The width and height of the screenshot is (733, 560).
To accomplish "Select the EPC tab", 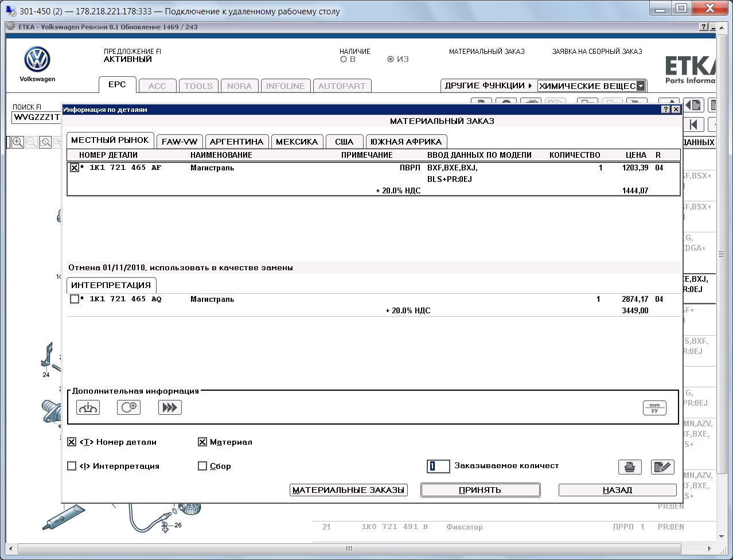I will tap(117, 84).
